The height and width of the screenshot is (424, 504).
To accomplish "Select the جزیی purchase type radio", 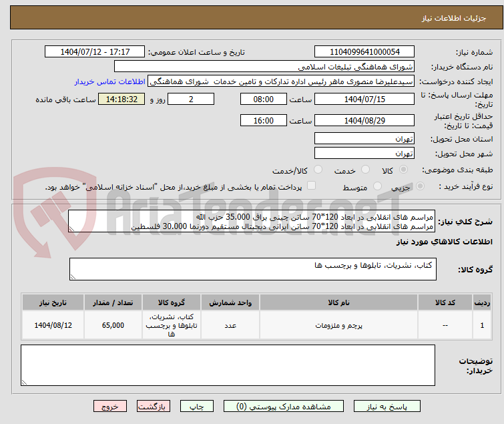I will pyautogui.click(x=420, y=186).
